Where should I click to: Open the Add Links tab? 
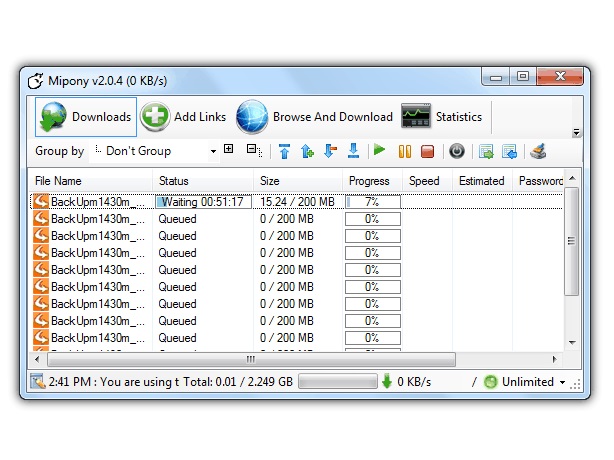pyautogui.click(x=183, y=117)
